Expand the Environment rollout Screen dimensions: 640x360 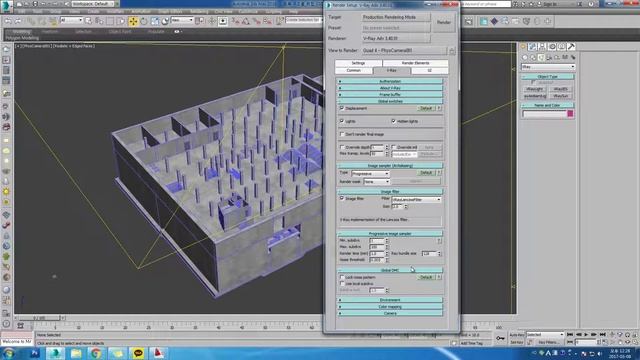[390, 300]
